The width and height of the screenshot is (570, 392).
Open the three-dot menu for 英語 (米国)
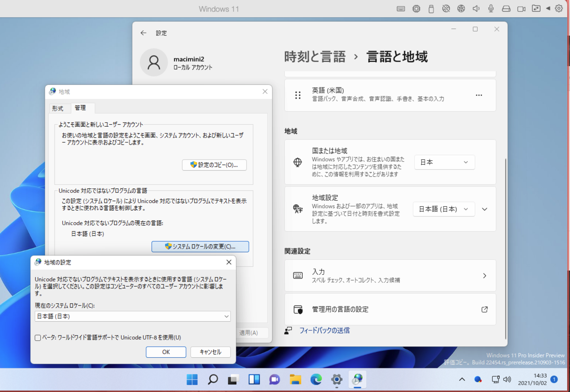(x=479, y=95)
